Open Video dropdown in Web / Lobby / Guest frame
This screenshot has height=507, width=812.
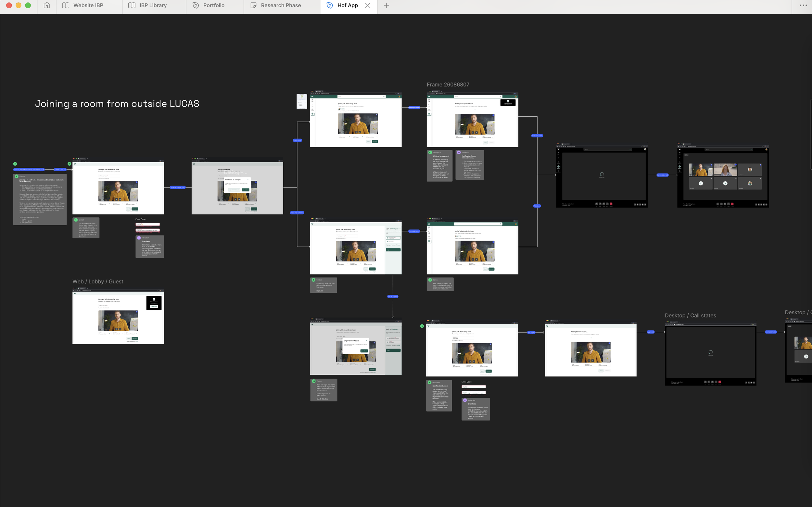coord(132,334)
